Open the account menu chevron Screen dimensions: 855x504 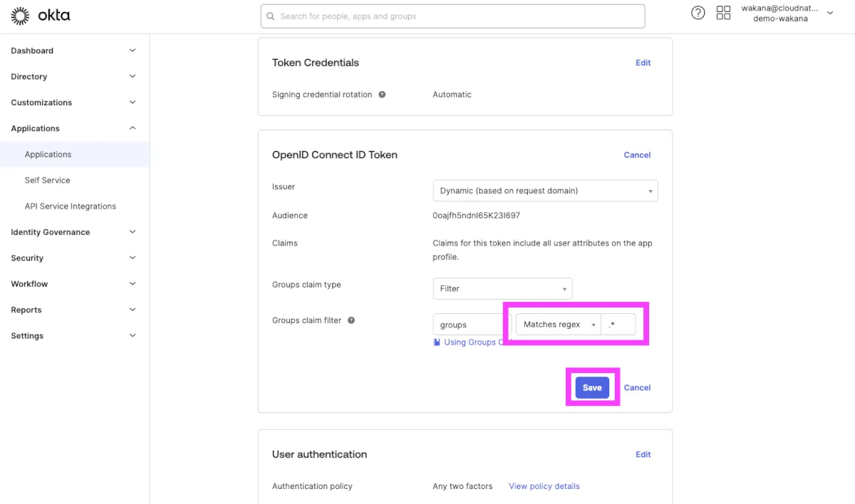[830, 13]
